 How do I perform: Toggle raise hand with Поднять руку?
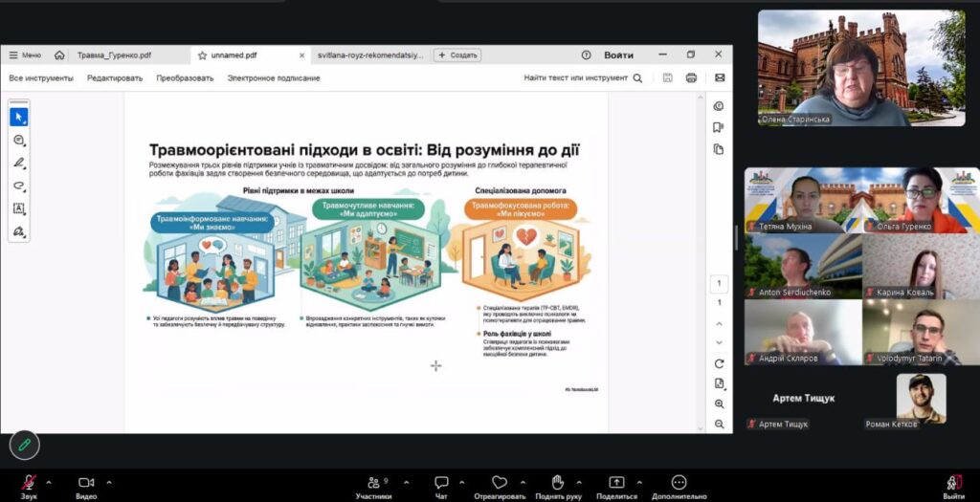(558, 486)
